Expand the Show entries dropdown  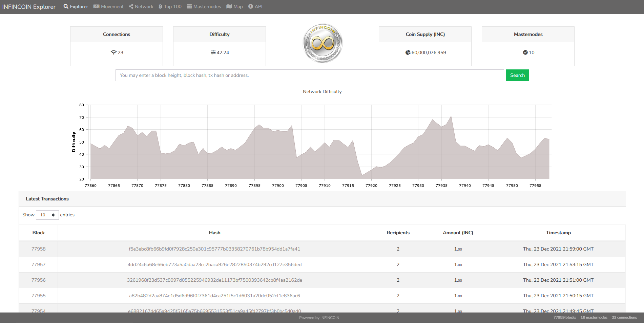47,215
